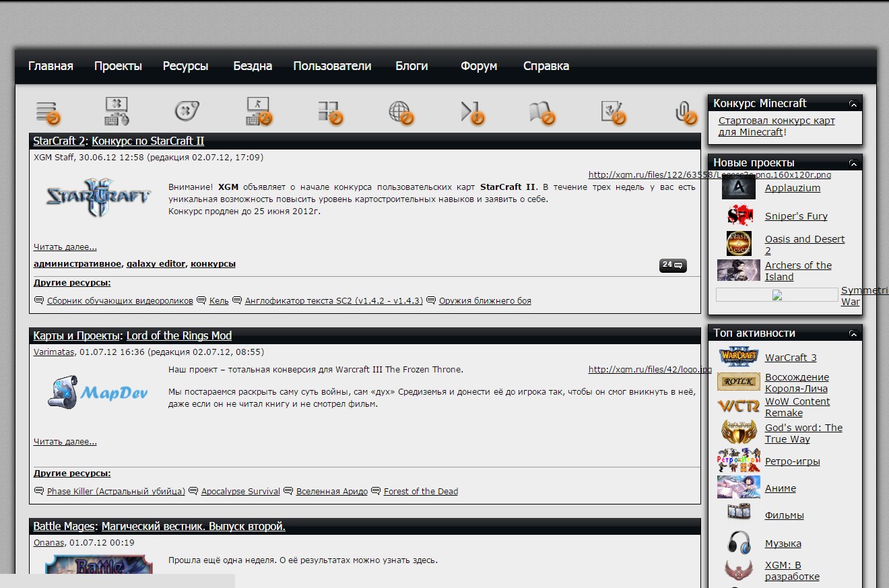
Task: Click the ROTLK logo icon
Action: 739,382
